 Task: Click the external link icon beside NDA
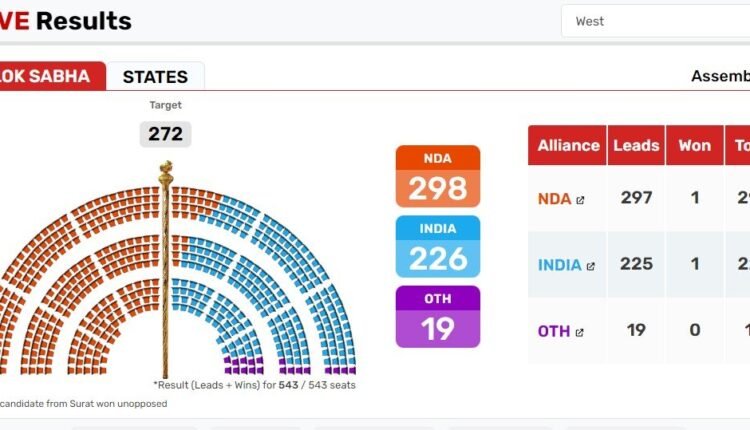(580, 199)
